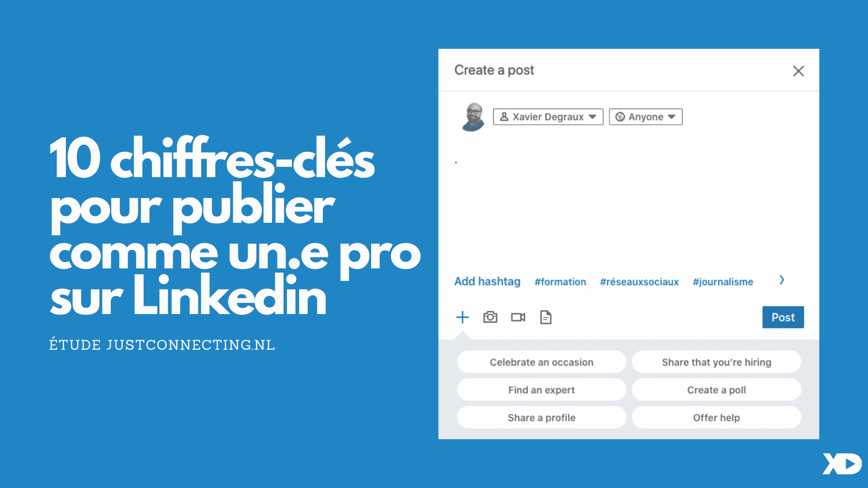Click the Post button to publish
The width and height of the screenshot is (868, 488).
tap(782, 317)
